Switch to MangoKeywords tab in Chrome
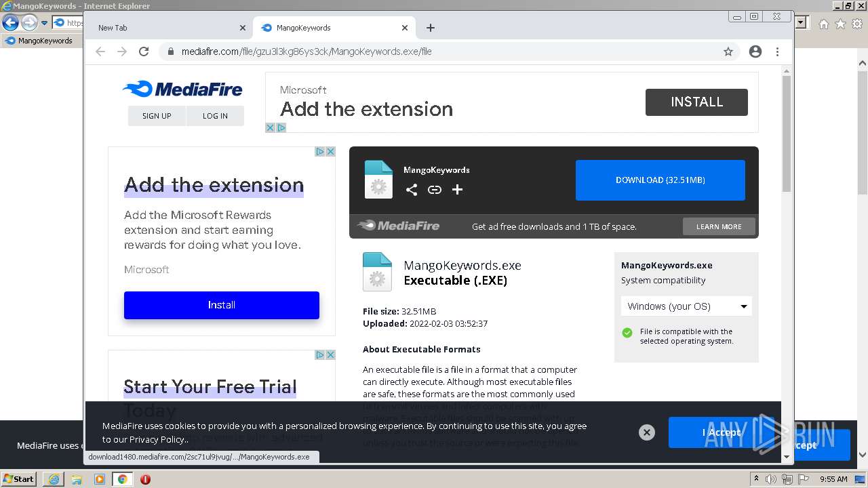 click(x=332, y=28)
